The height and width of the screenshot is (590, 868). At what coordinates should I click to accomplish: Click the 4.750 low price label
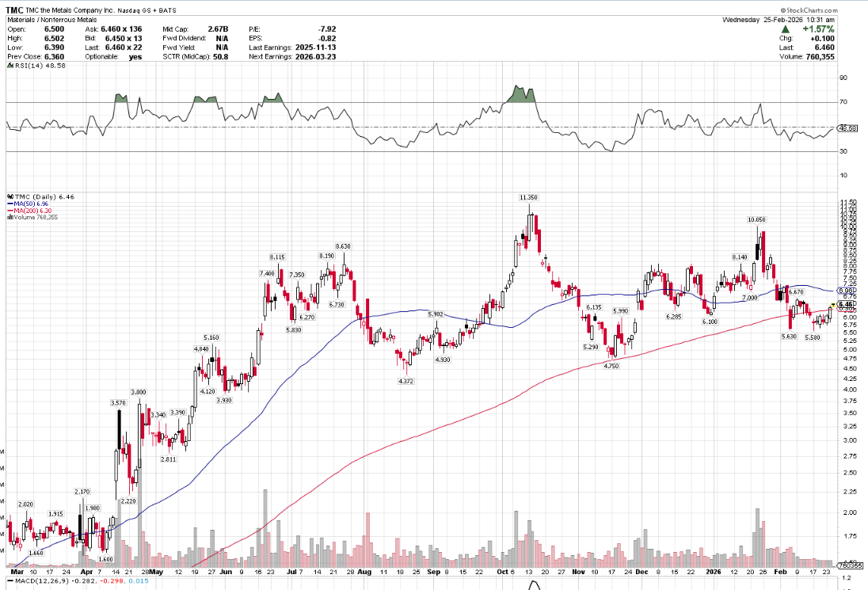pyautogui.click(x=611, y=366)
